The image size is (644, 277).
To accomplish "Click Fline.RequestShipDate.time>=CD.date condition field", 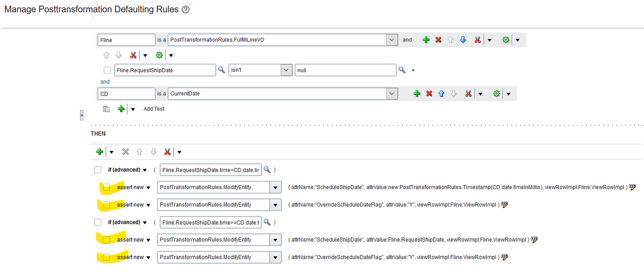I will click(211, 222).
